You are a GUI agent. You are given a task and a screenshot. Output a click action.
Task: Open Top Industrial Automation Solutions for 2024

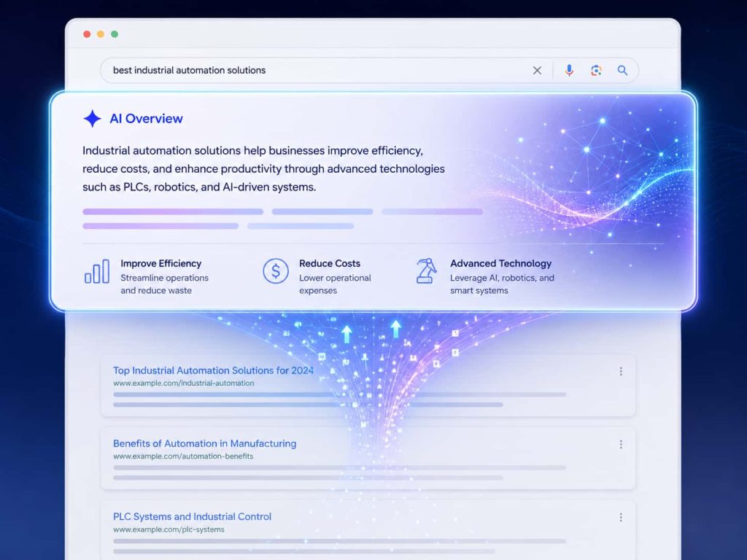click(214, 370)
